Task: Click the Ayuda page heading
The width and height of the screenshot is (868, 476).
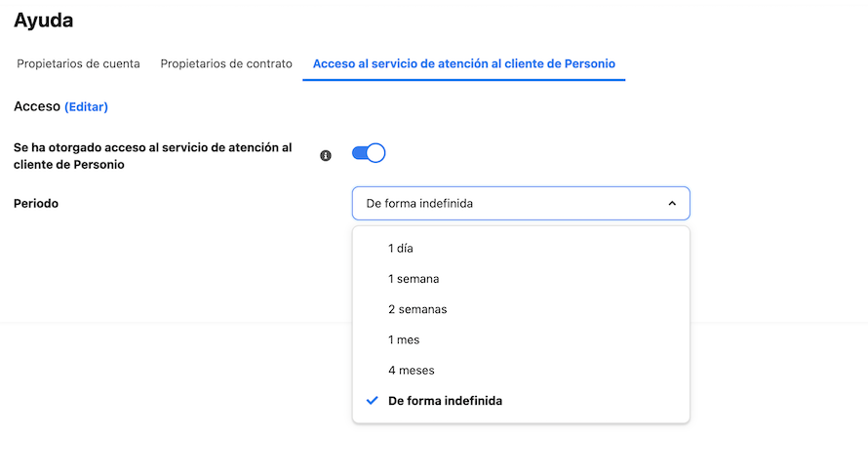Action: pyautogui.click(x=43, y=20)
